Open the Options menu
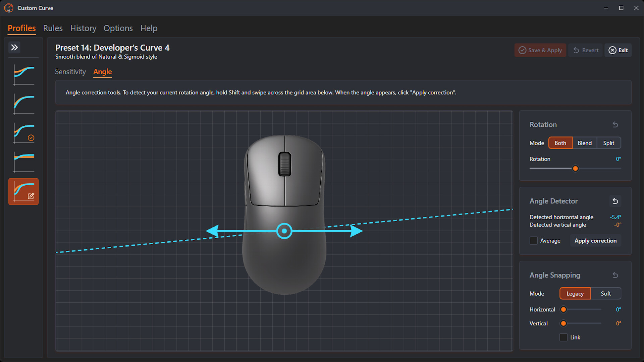This screenshot has height=362, width=644. pos(118,28)
